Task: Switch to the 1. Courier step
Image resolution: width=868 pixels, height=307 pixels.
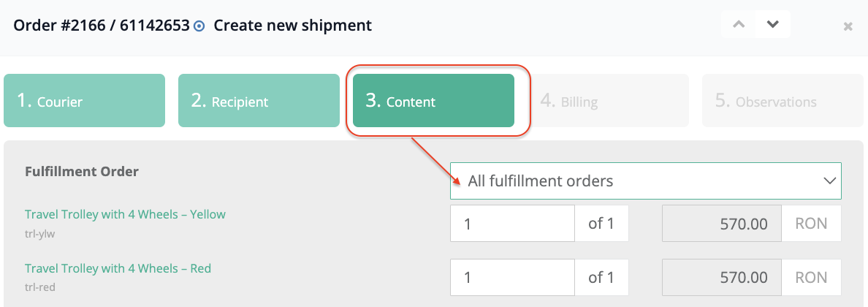Action: pyautogui.click(x=84, y=101)
